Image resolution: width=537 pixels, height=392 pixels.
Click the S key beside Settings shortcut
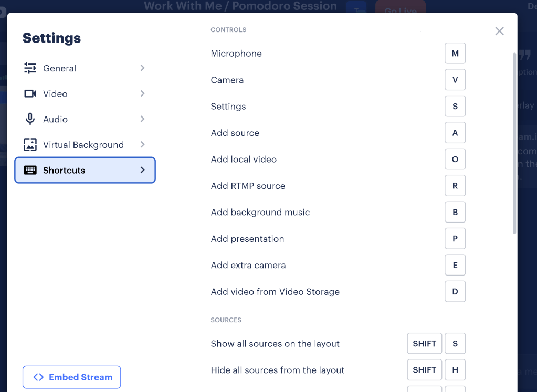click(455, 106)
